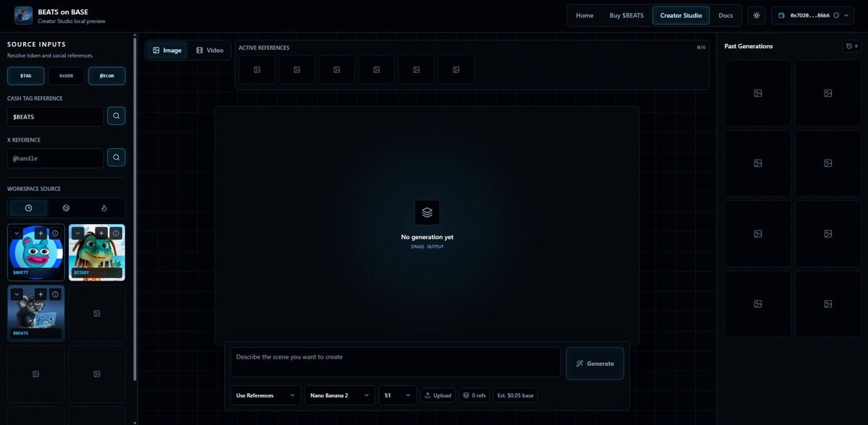Expand the $BRETT card chevron
Screen dimensions: 868x425
[16, 233]
